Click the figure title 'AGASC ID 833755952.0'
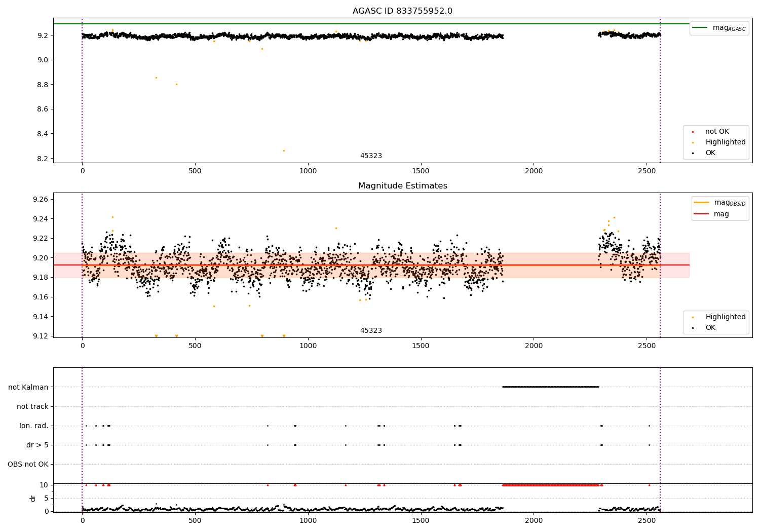 coord(402,11)
